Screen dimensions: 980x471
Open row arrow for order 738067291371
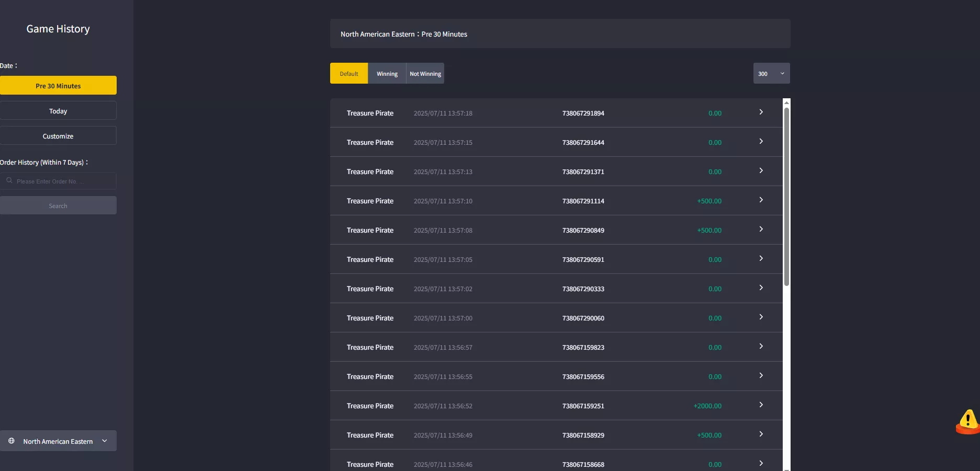click(x=761, y=171)
